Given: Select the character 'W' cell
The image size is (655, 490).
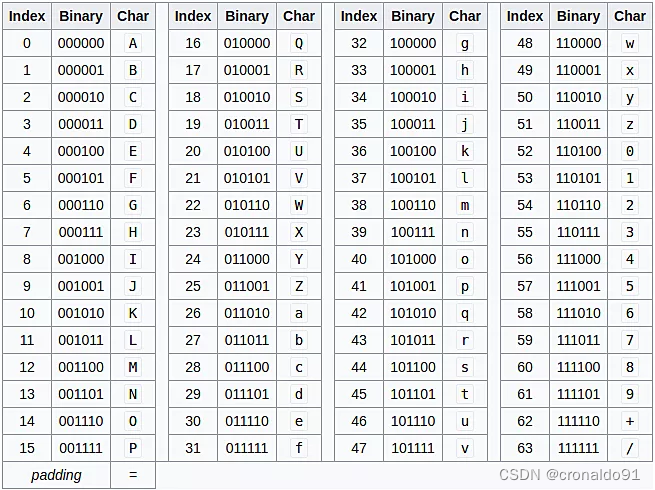Looking at the screenshot, I should coord(299,205).
